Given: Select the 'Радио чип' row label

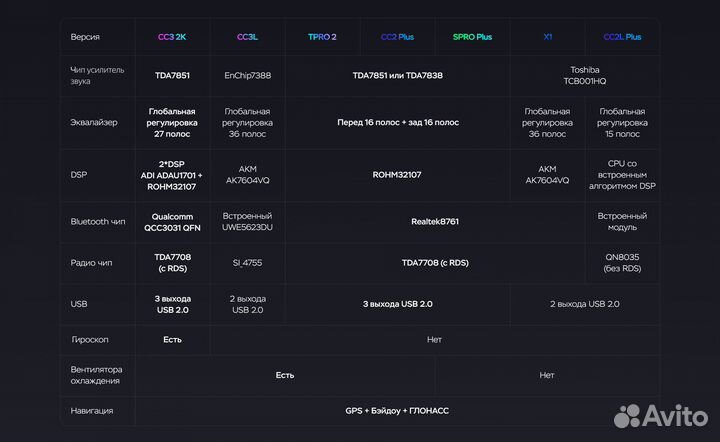Looking at the screenshot, I should [x=91, y=263].
